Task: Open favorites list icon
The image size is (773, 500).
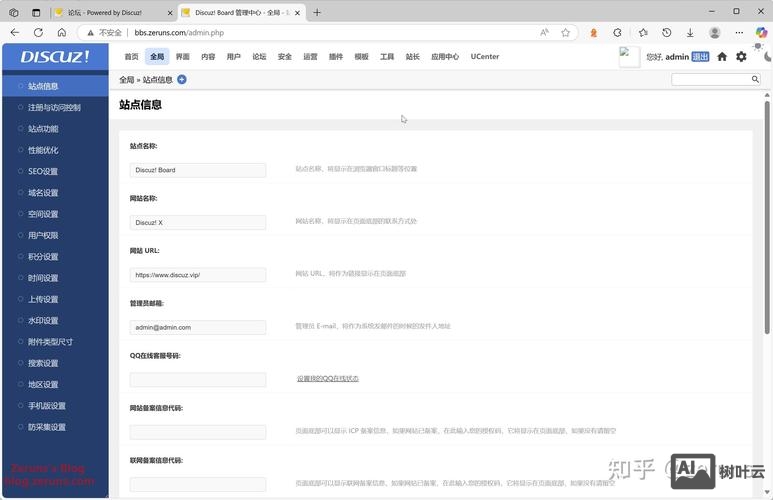Action: [643, 33]
